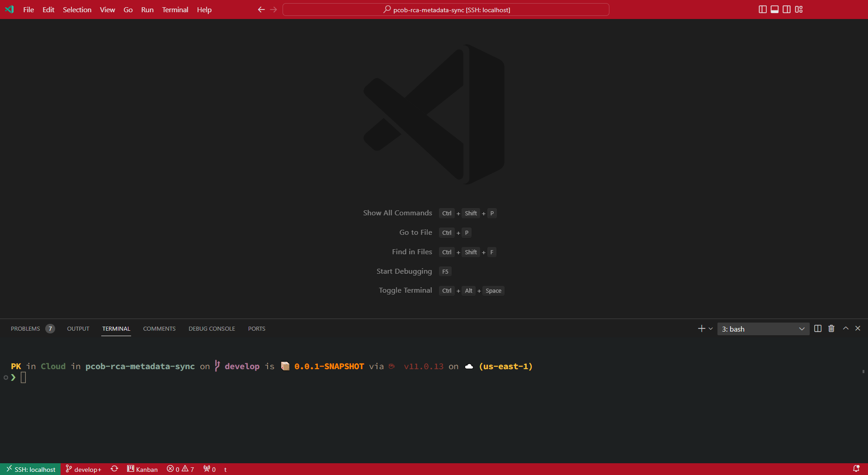This screenshot has height=475, width=868.
Task: Open the Customize Layout icon
Action: [x=799, y=9]
